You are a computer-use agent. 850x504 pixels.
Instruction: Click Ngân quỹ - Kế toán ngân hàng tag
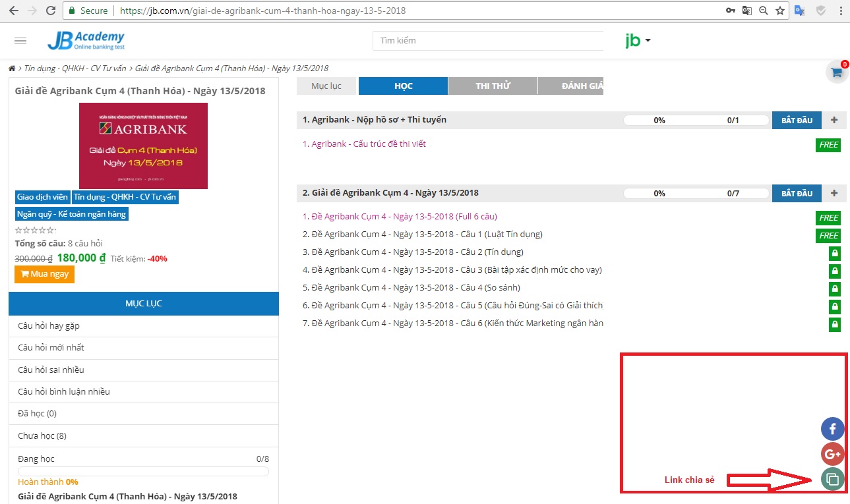click(x=72, y=214)
